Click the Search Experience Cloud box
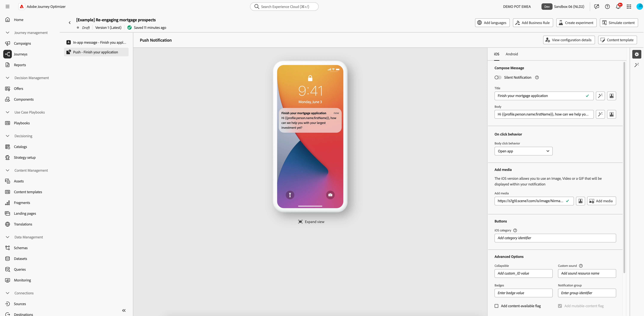The height and width of the screenshot is (316, 644). coord(284,7)
